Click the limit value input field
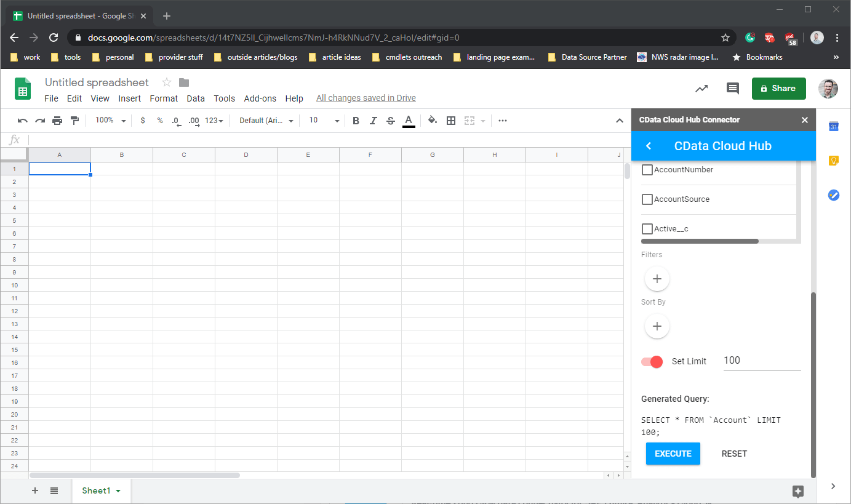Image resolution: width=851 pixels, height=504 pixels. pos(761,361)
